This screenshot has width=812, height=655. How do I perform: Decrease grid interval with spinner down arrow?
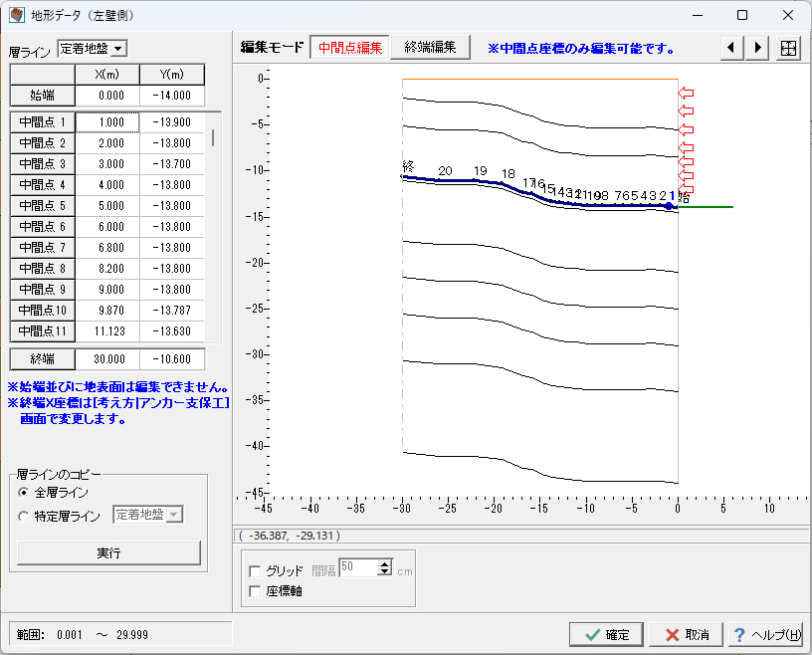coord(384,571)
